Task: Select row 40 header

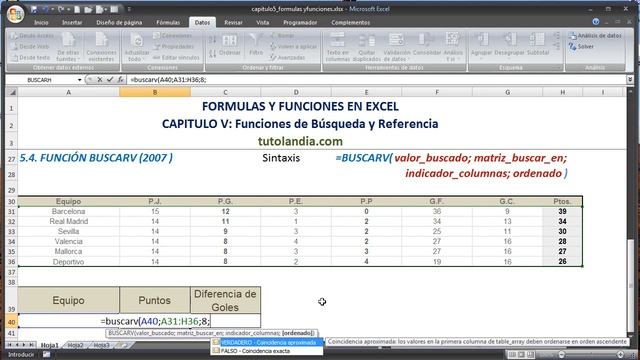Action: tap(11, 322)
